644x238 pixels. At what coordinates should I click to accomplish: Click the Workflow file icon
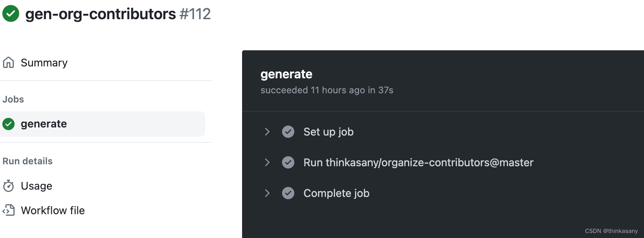[x=8, y=210]
